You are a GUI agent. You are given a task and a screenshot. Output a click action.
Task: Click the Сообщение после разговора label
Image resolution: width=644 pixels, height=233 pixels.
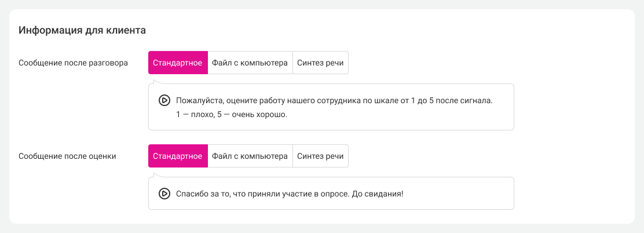(74, 63)
